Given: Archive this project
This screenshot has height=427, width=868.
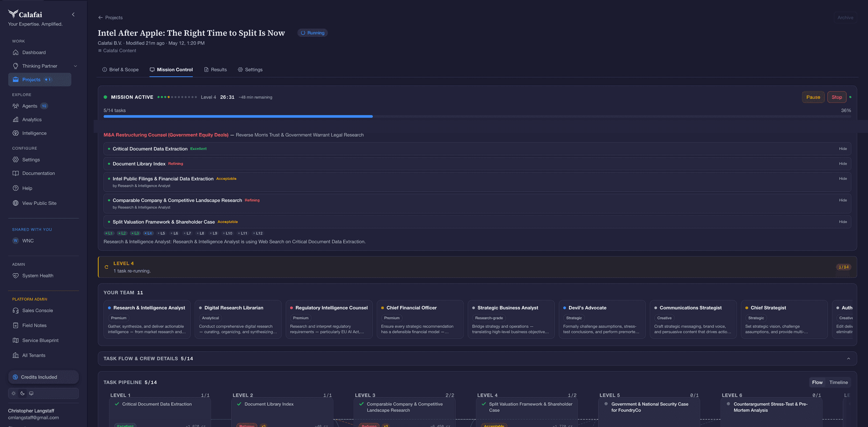Looking at the screenshot, I should pyautogui.click(x=845, y=18).
